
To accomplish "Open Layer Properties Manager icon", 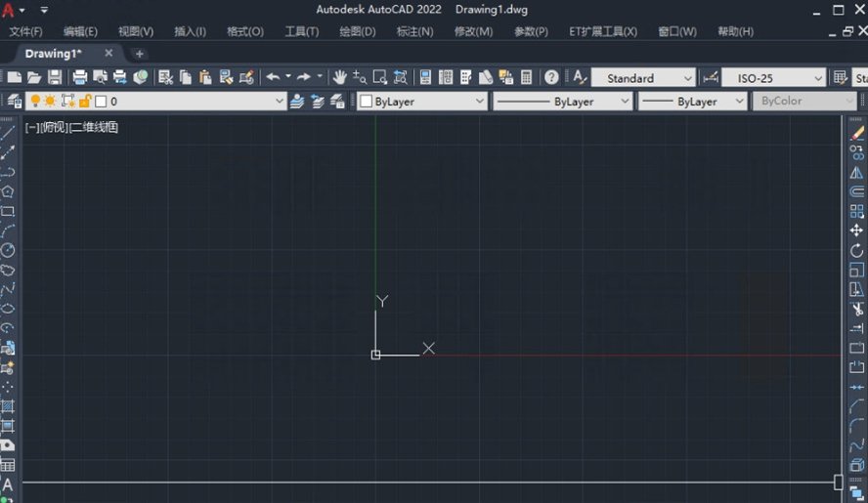I will click(15, 102).
